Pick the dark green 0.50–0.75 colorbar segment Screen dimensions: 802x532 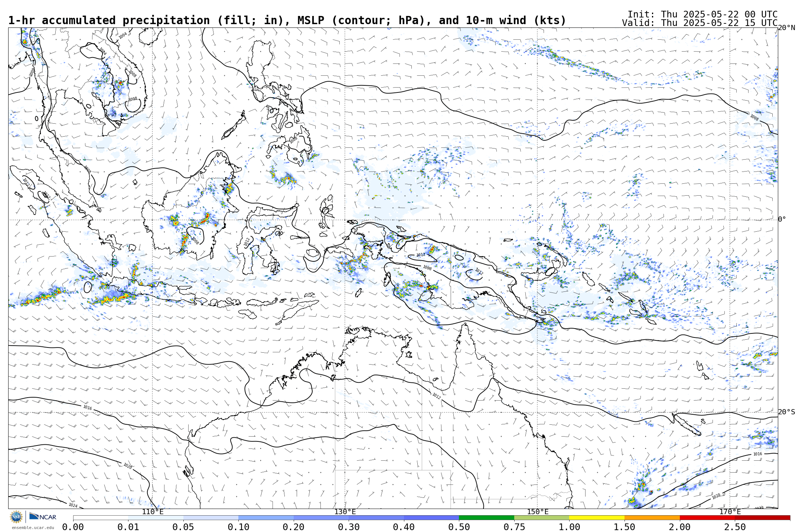point(486,518)
